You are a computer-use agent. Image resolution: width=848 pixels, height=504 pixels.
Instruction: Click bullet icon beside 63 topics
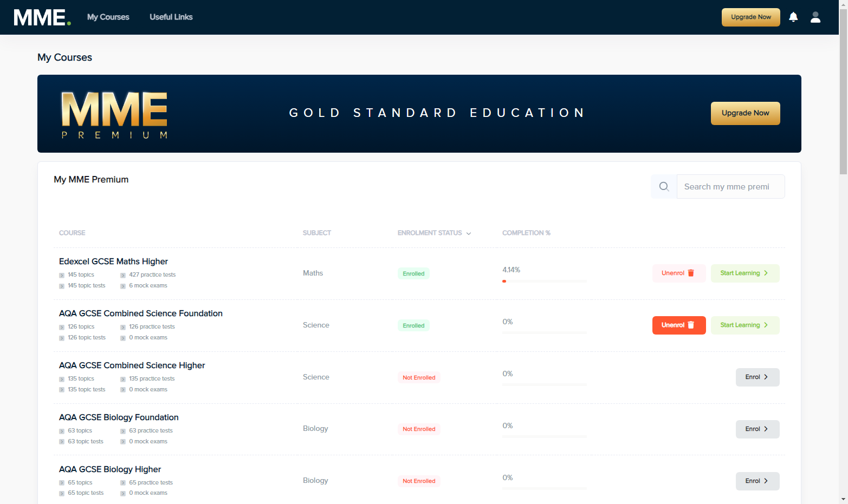(62, 431)
